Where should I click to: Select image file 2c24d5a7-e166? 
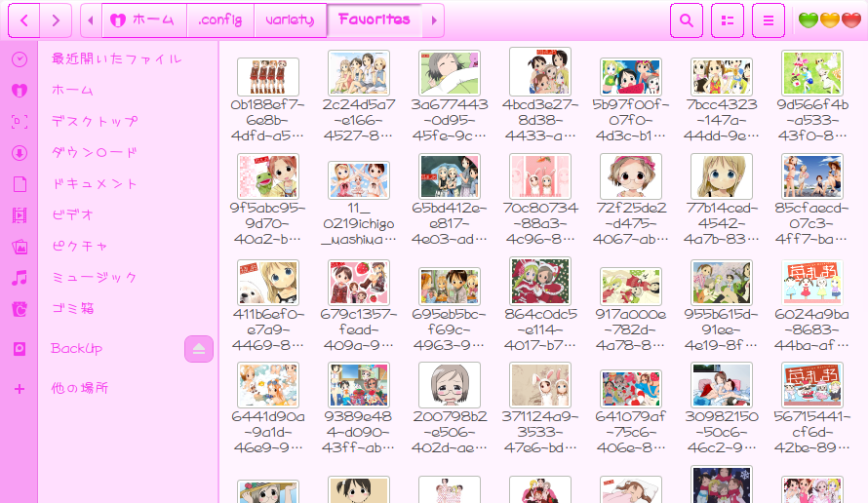[359, 73]
